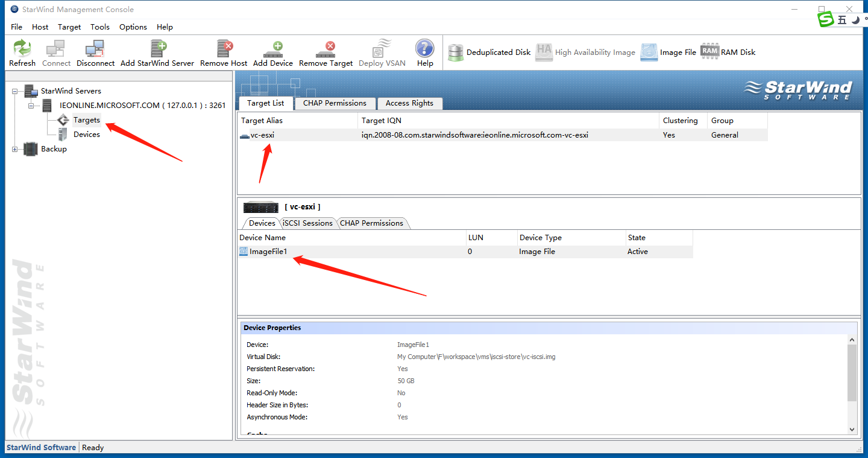Select the iSCSI Sessions tab
The image size is (868, 458).
(x=307, y=223)
